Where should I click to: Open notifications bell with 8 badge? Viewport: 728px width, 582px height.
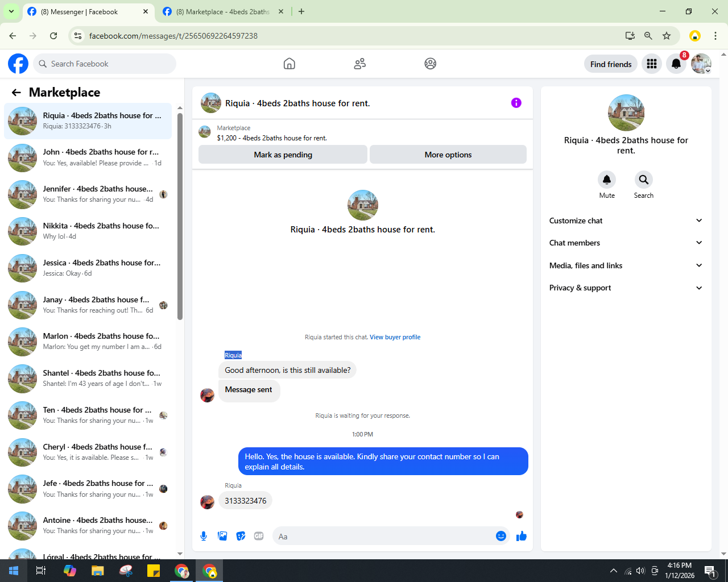(676, 64)
